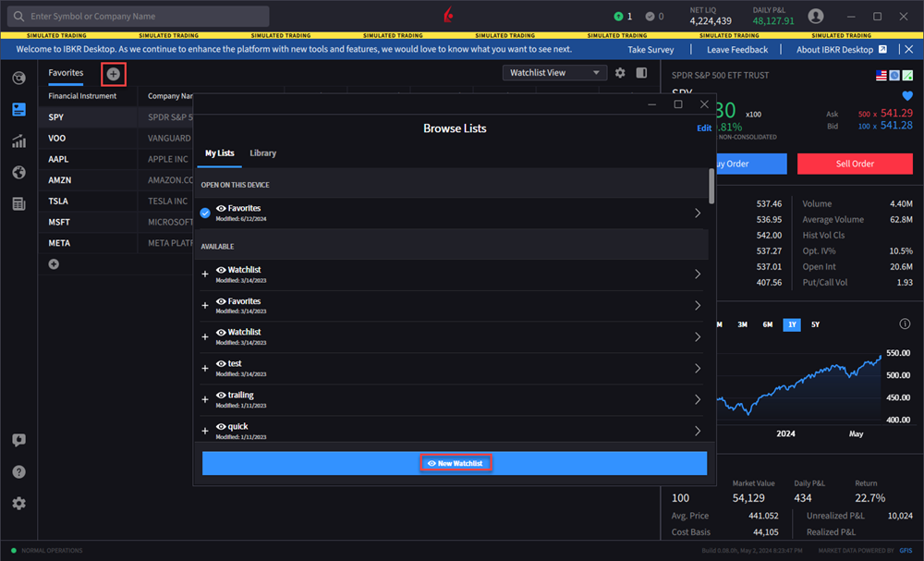Screen dimensions: 924x561
Task: Click Edit in Browse Lists
Action: tap(704, 128)
